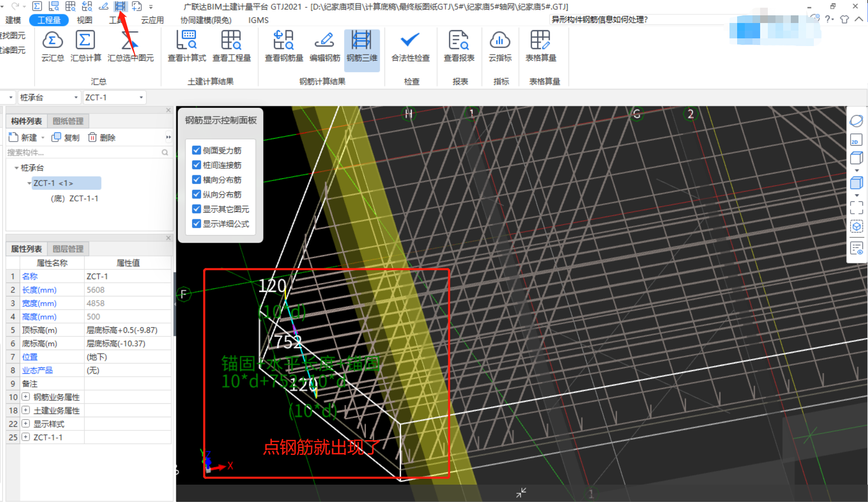Open 云指标 cloud indicators

(500, 47)
